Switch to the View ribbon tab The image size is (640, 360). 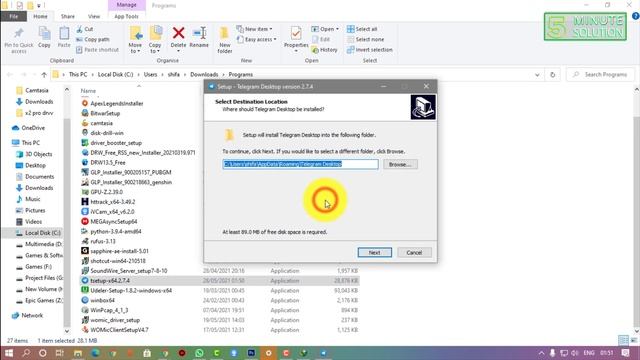(x=94, y=16)
